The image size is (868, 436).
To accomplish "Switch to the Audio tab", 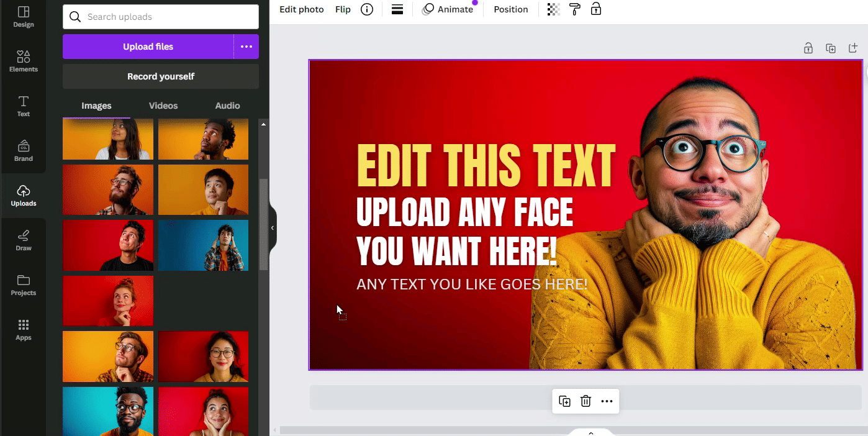I will (227, 106).
